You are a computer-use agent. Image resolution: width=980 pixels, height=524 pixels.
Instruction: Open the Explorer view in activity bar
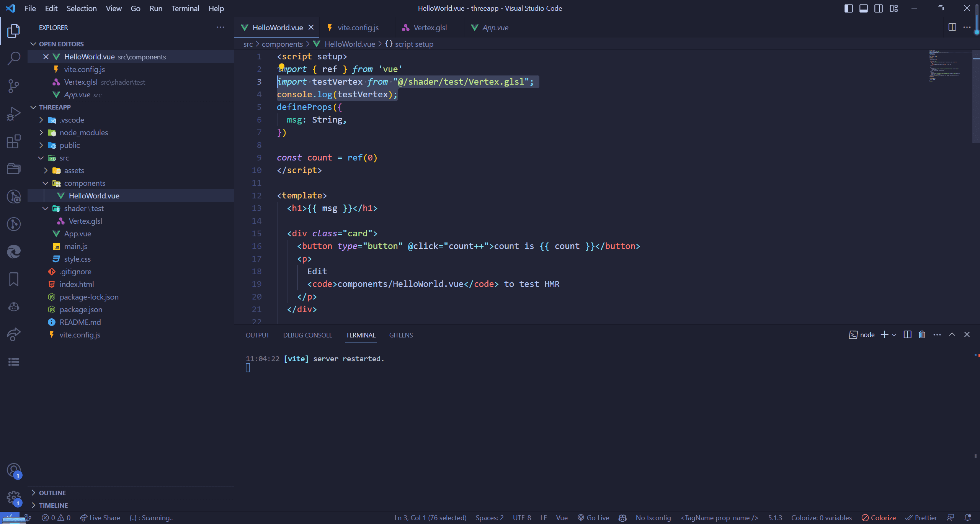14,31
